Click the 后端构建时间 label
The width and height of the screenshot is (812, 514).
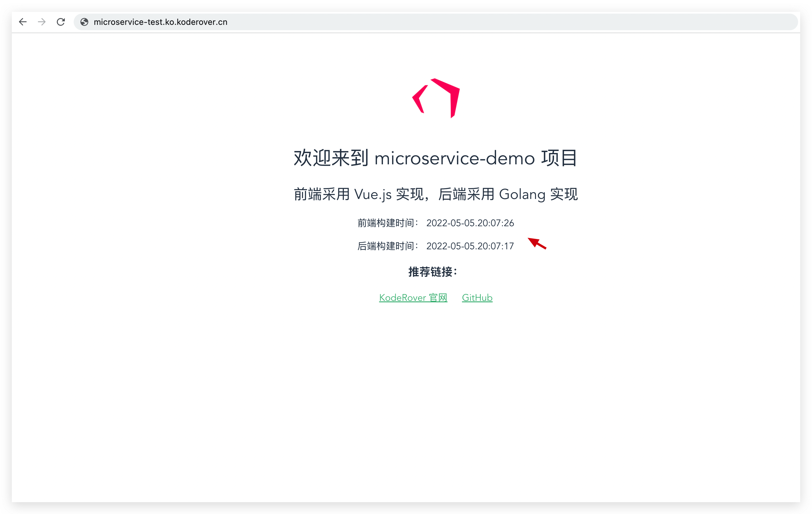[387, 246]
